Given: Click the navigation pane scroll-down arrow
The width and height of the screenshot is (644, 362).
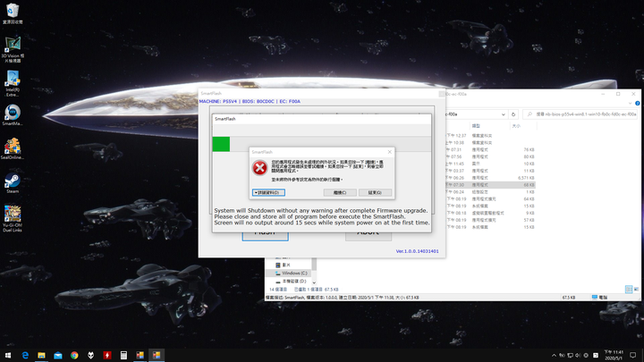Looking at the screenshot, I should coord(314,282).
